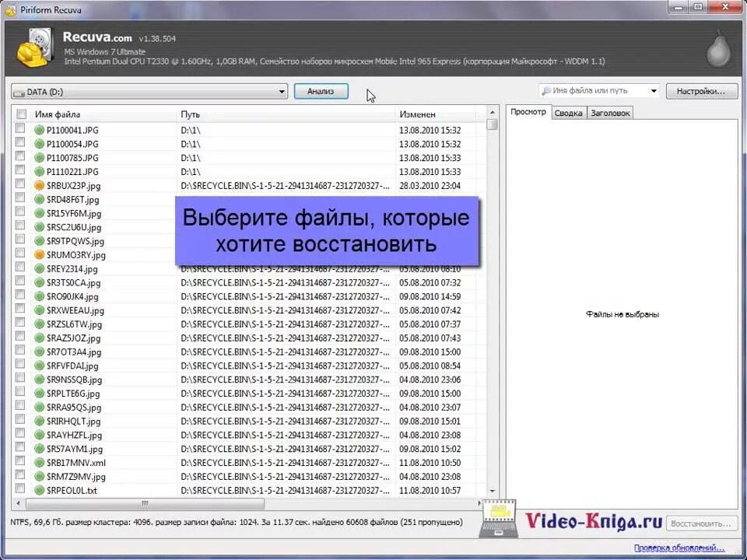Sort by the Путь column header

pyautogui.click(x=190, y=114)
